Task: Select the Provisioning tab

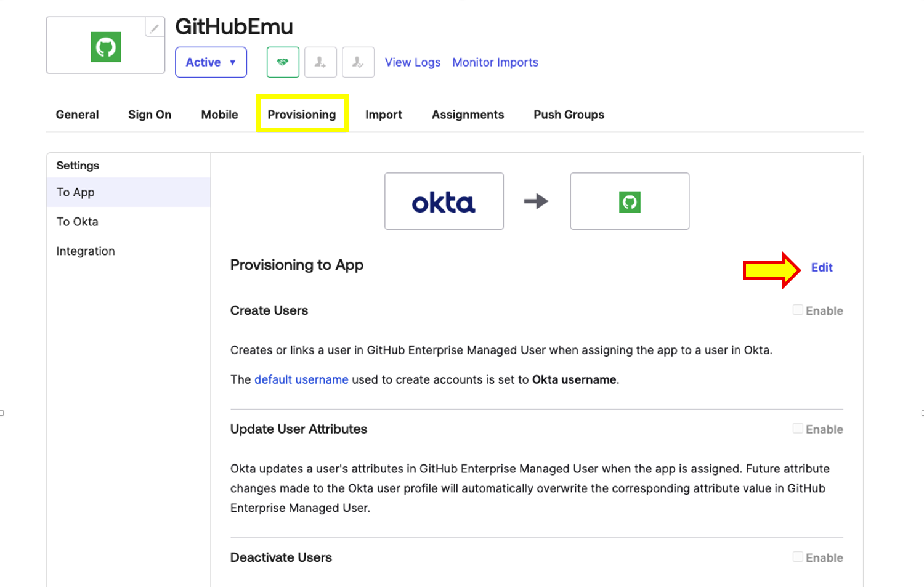Action: (x=302, y=115)
